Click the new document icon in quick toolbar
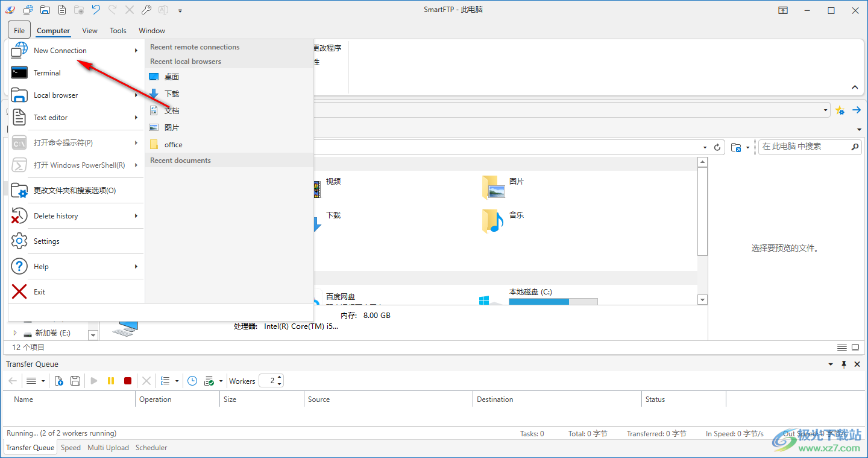 click(62, 10)
